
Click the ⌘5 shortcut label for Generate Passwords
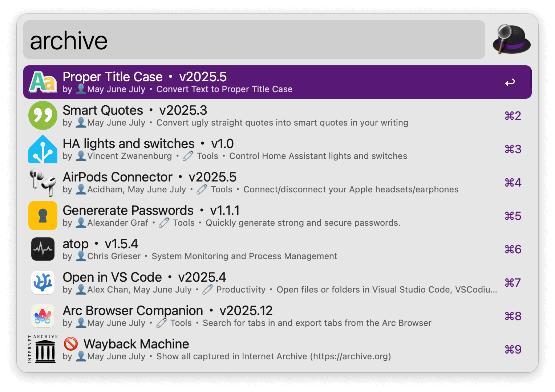point(513,216)
